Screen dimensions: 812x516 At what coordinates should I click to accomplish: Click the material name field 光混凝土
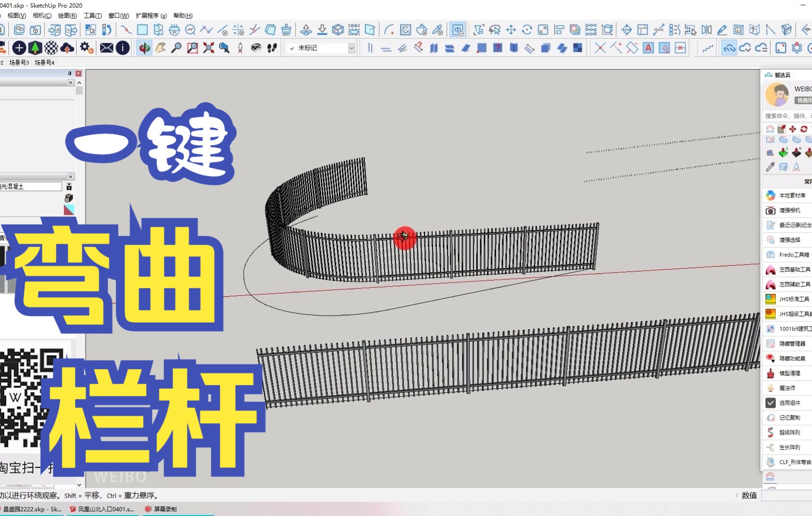[31, 186]
